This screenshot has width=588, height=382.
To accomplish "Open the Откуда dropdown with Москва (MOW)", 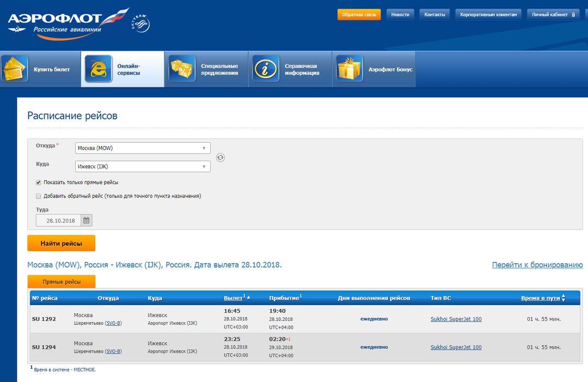I will [x=143, y=148].
